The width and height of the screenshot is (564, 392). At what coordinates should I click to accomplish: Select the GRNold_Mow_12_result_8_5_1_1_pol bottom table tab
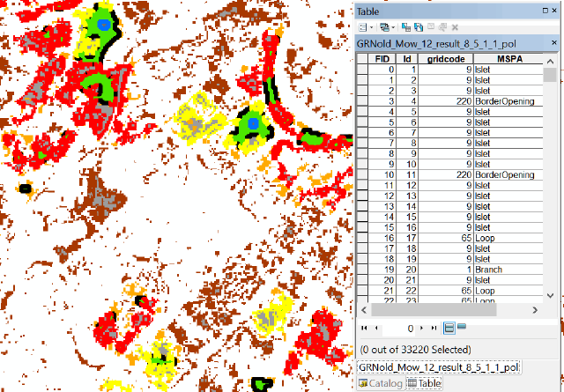click(439, 367)
